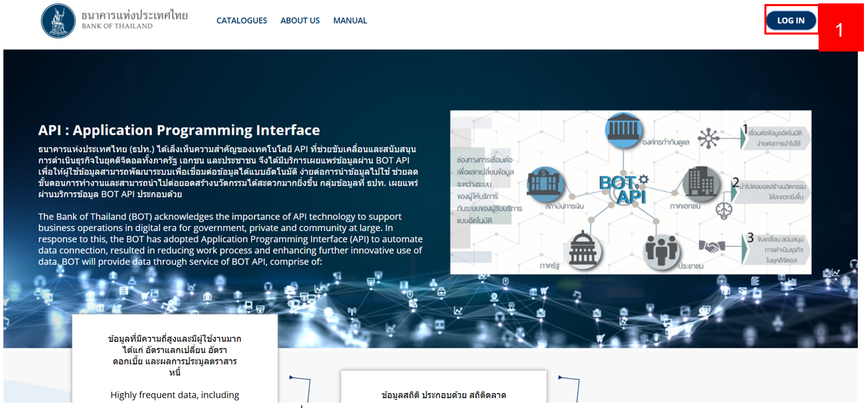Open the ABOUT US page
Viewport: 868px width, 408px height.
300,20
